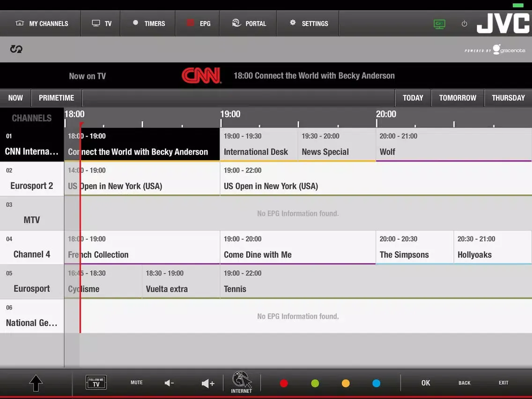532x399 pixels.
Task: Switch to the TV tab
Action: coord(100,23)
